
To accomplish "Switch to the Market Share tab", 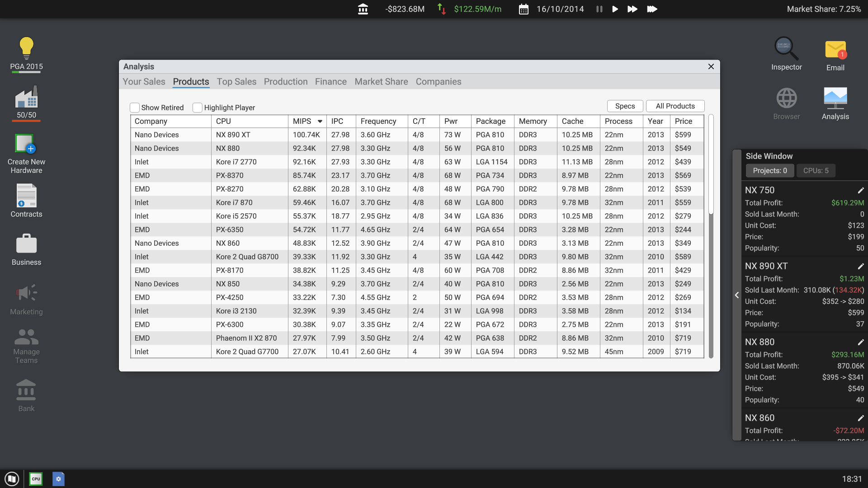I will tap(381, 82).
